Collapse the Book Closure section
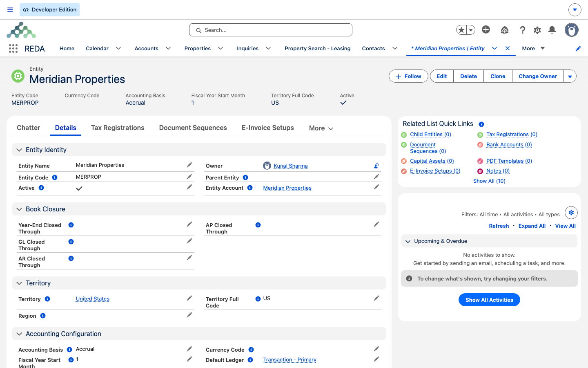The height and width of the screenshot is (368, 588). coord(19,209)
